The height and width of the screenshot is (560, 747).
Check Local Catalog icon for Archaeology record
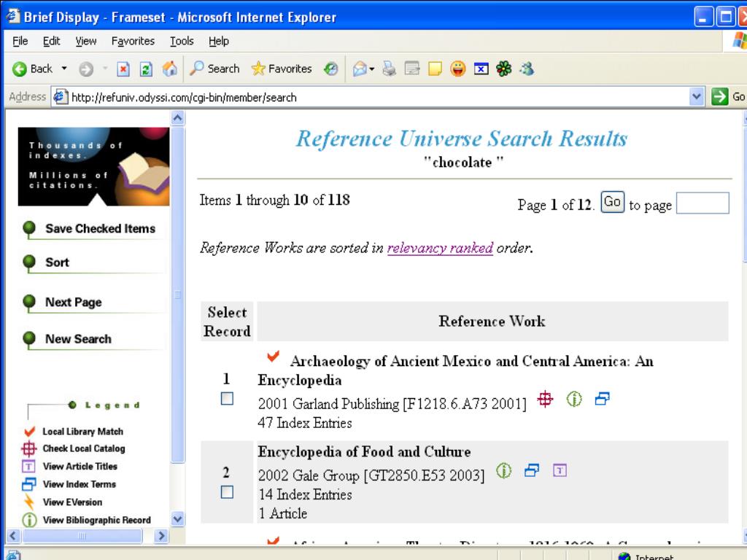[545, 399]
